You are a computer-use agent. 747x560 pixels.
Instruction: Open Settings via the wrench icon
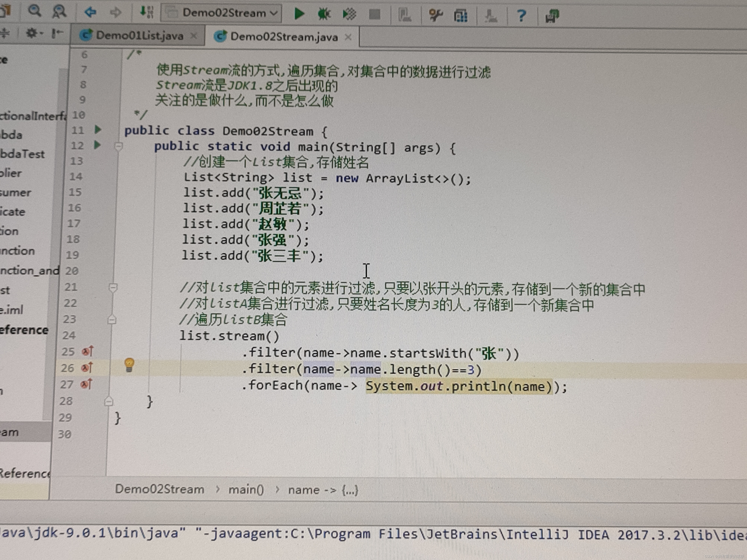pos(435,15)
